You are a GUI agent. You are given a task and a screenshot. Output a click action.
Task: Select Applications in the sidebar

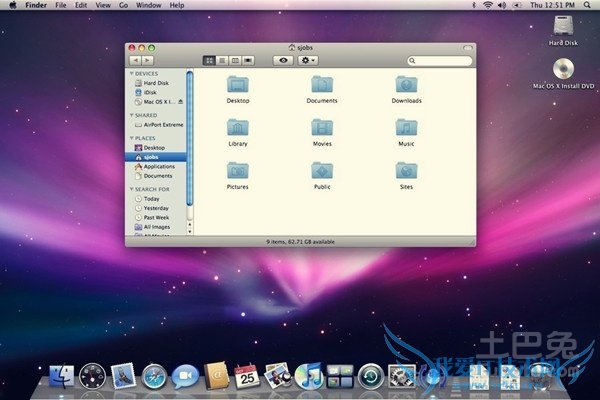coord(159,166)
